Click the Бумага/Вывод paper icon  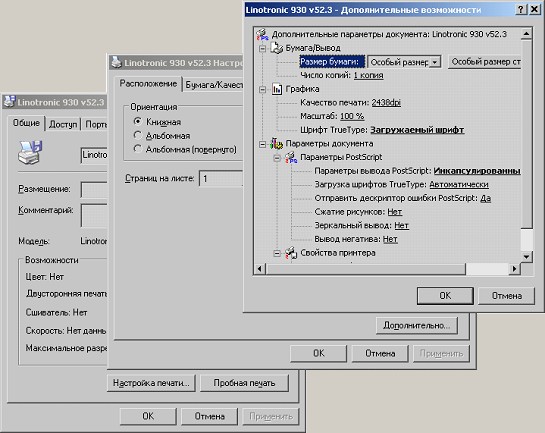[x=277, y=48]
